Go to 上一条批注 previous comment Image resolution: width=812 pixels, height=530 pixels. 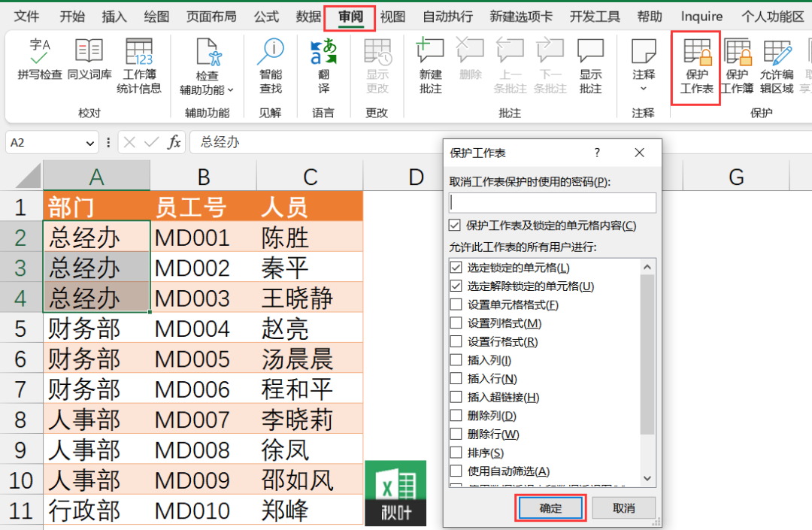coord(510,66)
